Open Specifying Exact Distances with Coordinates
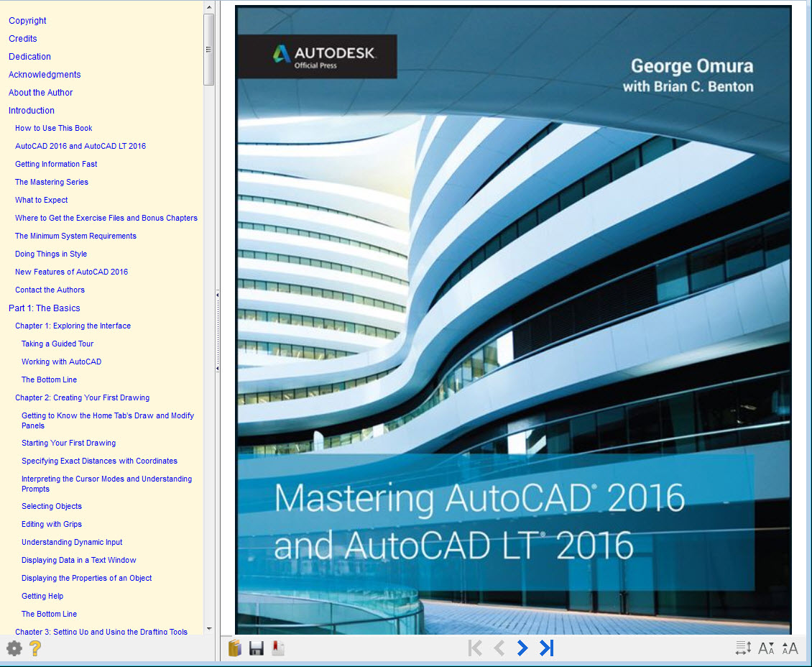812x667 pixels. tap(99, 461)
